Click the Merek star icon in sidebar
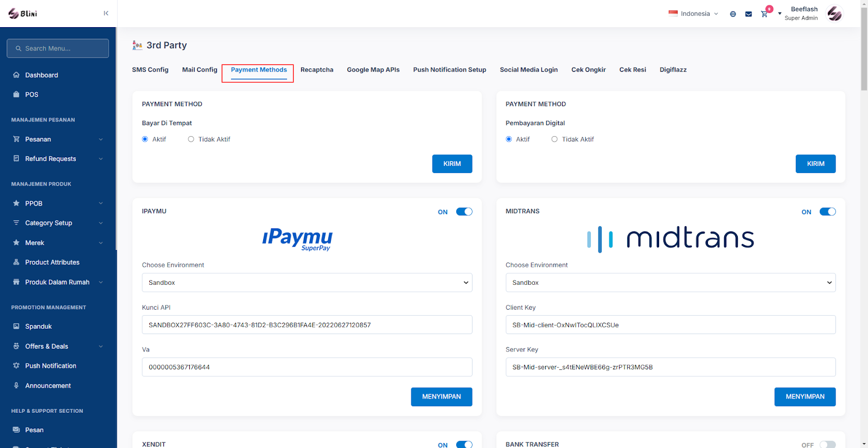This screenshot has height=448, width=868. click(x=16, y=243)
